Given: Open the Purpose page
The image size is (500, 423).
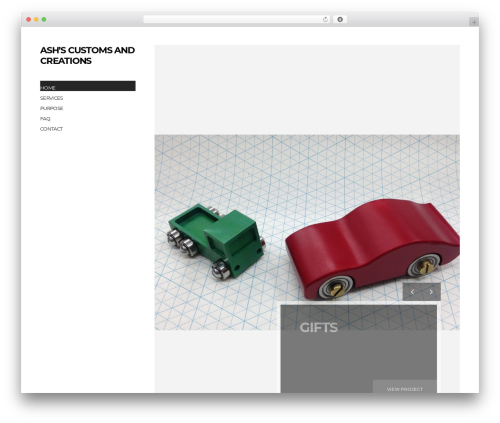Looking at the screenshot, I should click(x=51, y=108).
